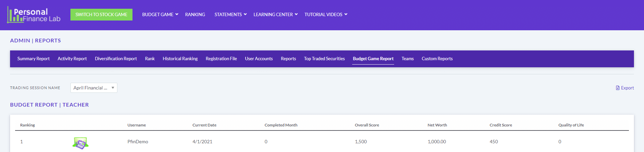Open the Trading Session Name combo box
This screenshot has width=644, height=152.
pos(94,88)
